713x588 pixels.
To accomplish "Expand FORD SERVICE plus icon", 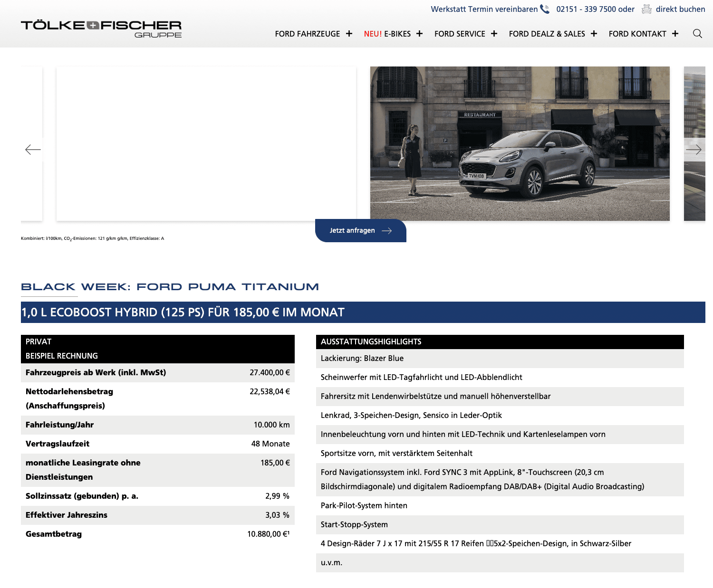I will click(494, 34).
